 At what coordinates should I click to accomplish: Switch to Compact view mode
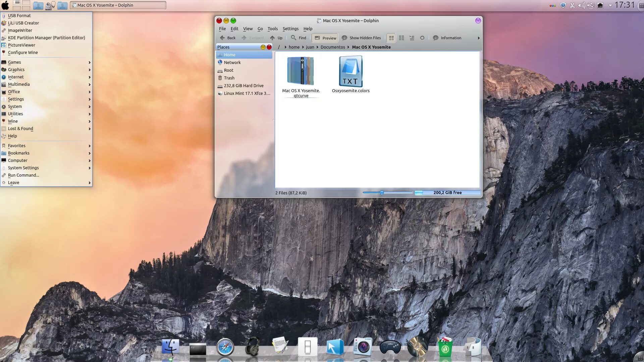401,38
